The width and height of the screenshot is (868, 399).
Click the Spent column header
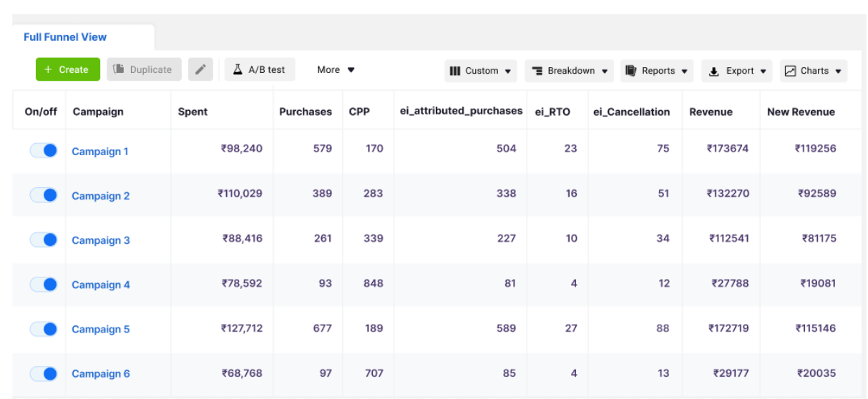(192, 112)
